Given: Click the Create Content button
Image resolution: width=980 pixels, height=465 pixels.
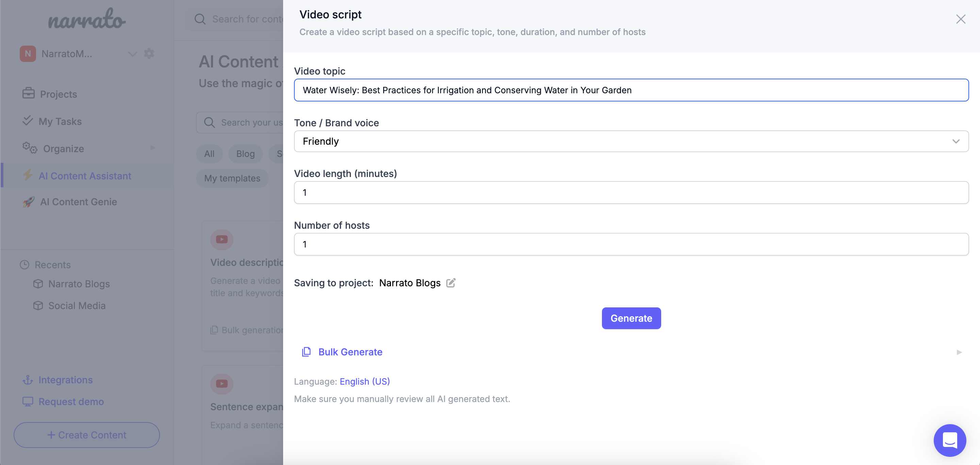Looking at the screenshot, I should click(87, 435).
